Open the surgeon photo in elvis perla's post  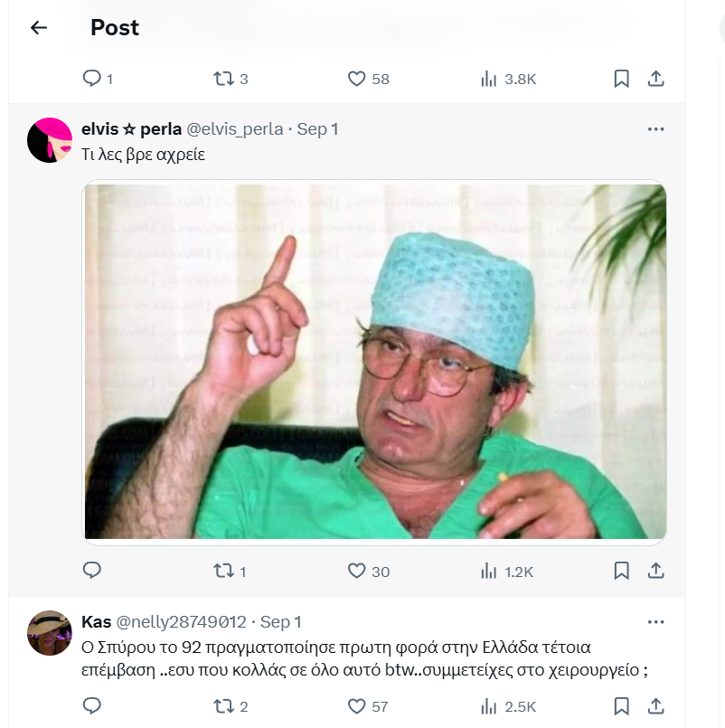[374, 362]
